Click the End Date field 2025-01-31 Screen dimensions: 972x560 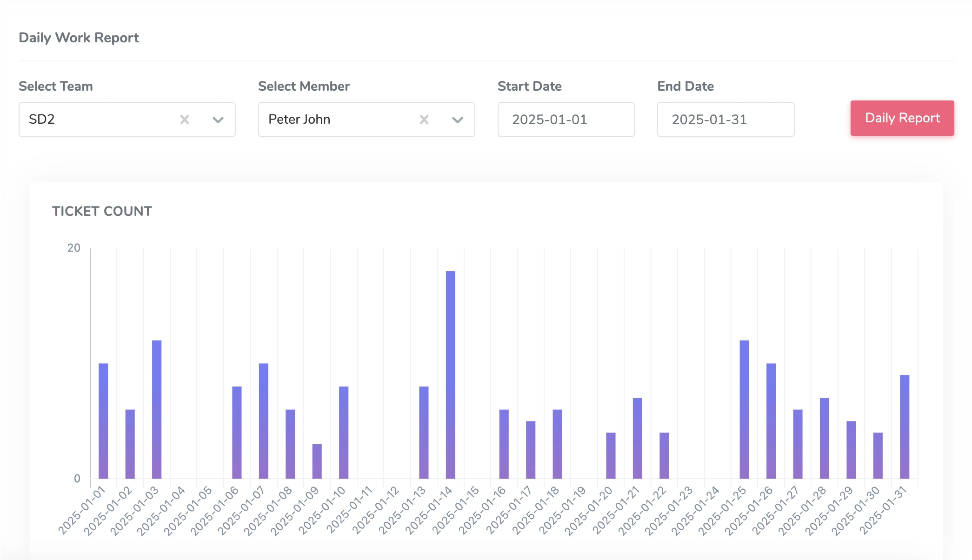pos(726,120)
